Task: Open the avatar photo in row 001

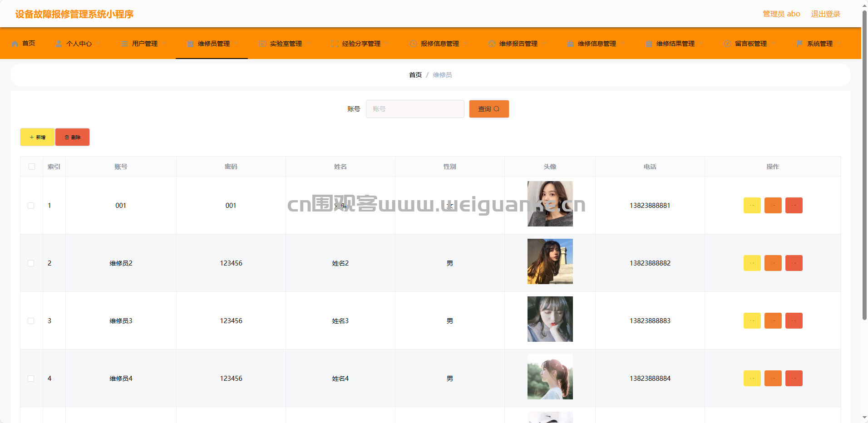Action: (550, 204)
